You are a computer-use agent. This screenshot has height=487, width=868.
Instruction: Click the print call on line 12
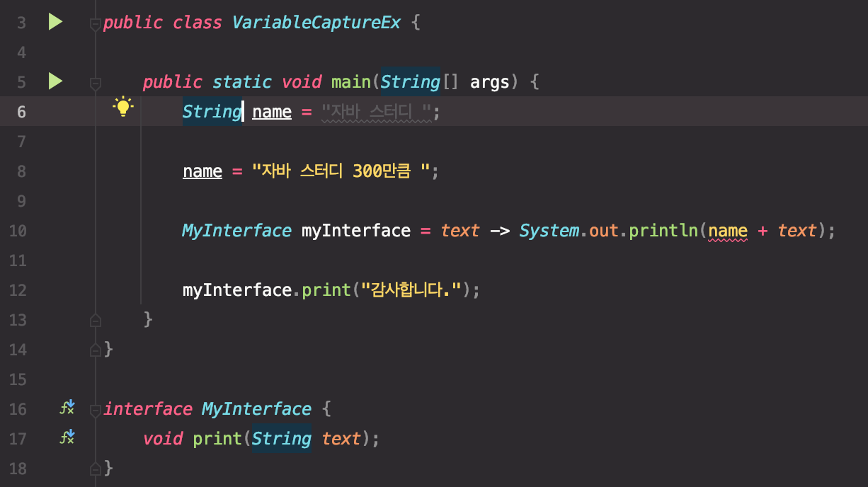pos(326,290)
